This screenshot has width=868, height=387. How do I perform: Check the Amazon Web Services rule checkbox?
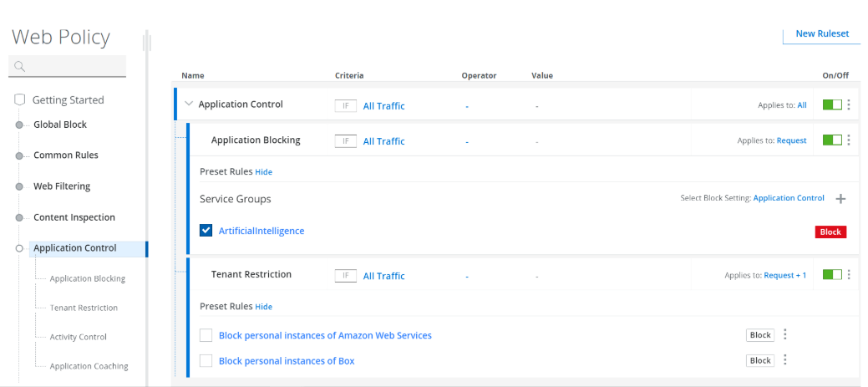pos(206,335)
